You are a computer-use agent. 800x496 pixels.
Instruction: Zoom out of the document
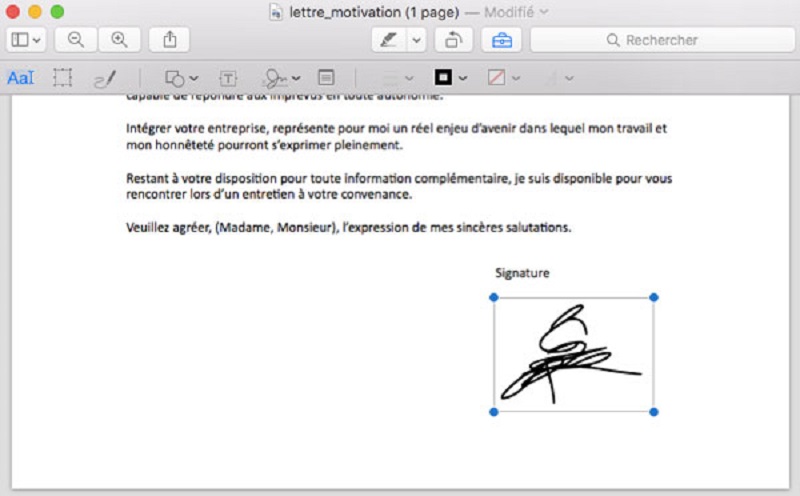click(x=76, y=40)
